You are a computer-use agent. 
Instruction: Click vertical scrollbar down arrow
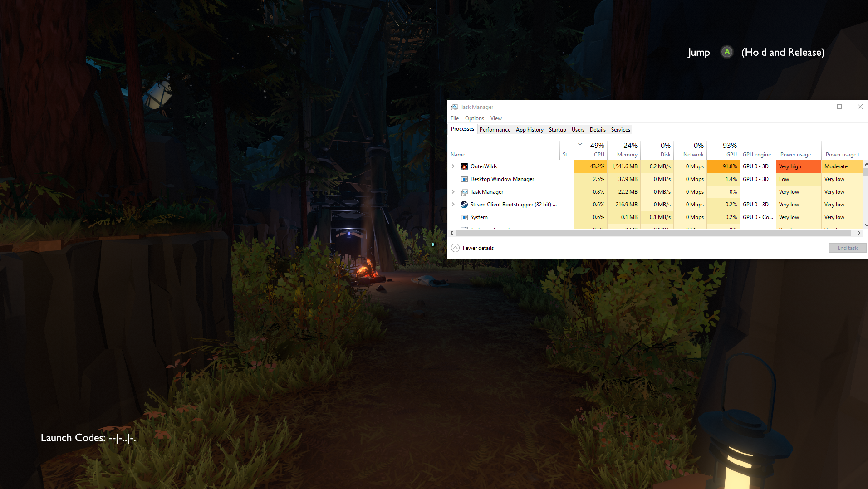point(866,225)
